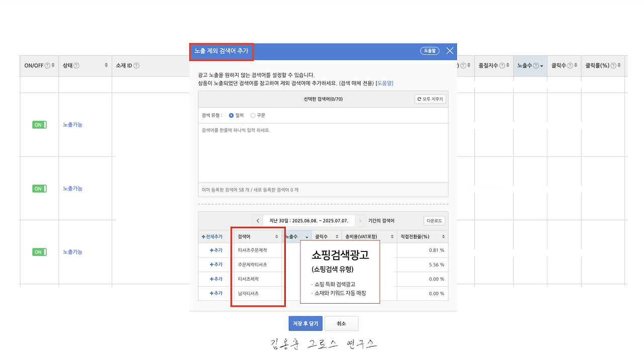Click the help (?) icon beside 상태 header
This screenshot has width=644, height=362.
(76, 65)
